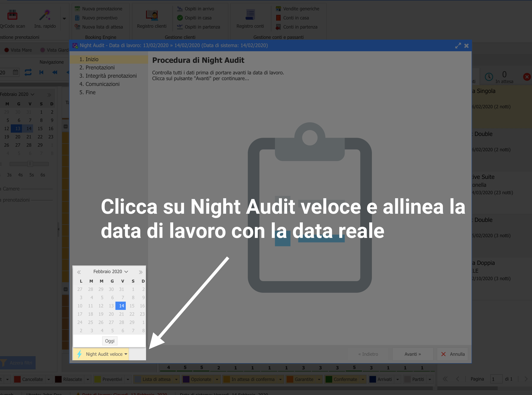Expand the Night Audit veloce dropdown arrow
This screenshot has height=395, width=532.
pos(126,354)
